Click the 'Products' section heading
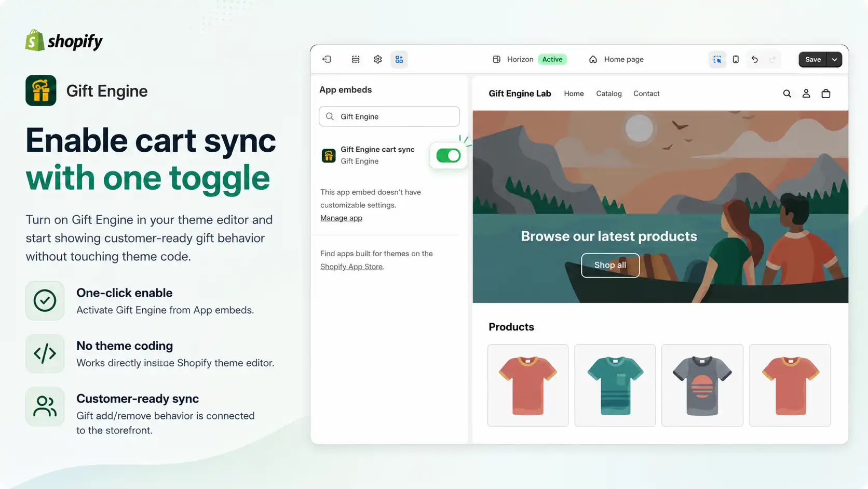Screen dimensions: 868x489 pyautogui.click(x=511, y=327)
